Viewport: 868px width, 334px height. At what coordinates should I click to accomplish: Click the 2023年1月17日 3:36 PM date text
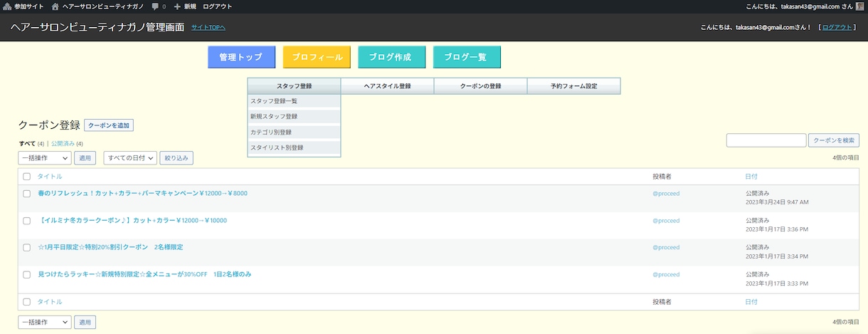pyautogui.click(x=776, y=229)
